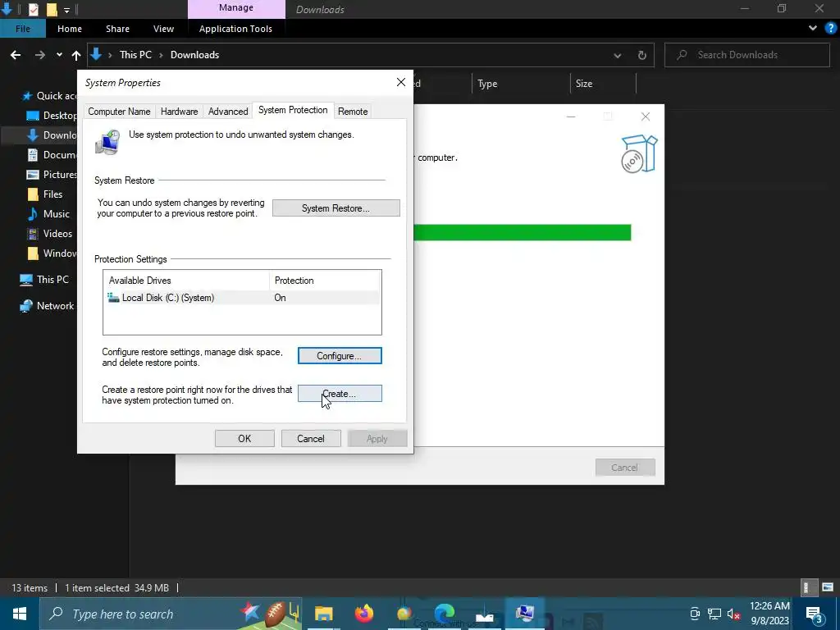Select the Manage contextual tab

tap(236, 8)
